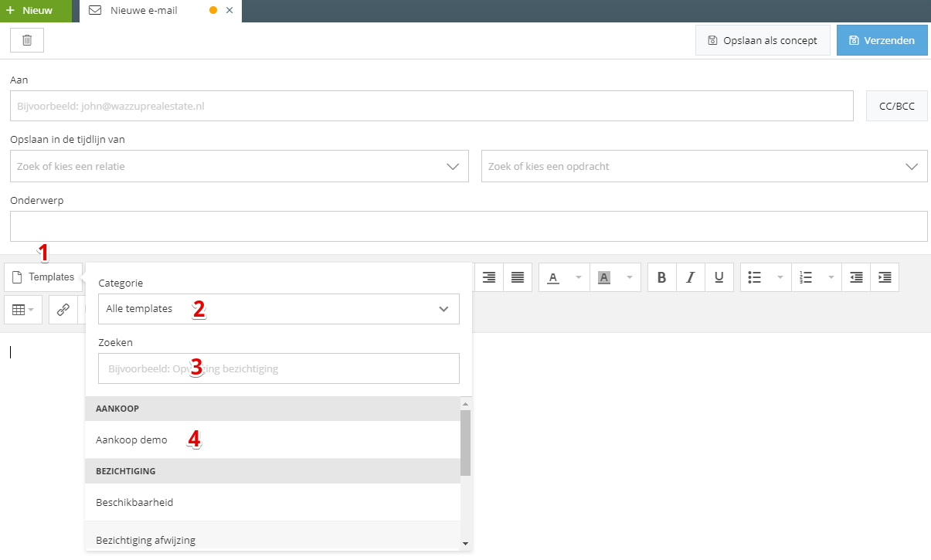Viewport: 931px width, 560px height.
Task: Open bulleted list style dropdown
Action: [x=780, y=277]
